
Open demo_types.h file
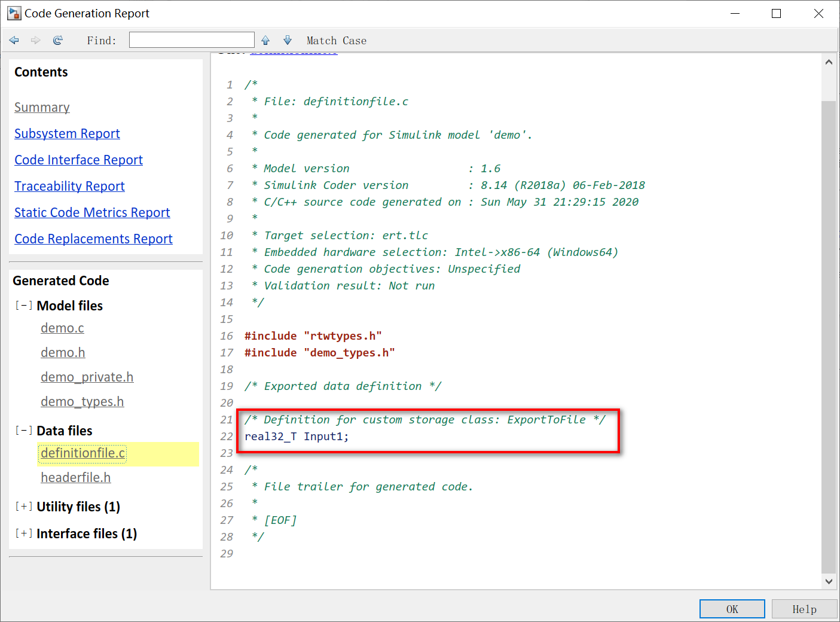(82, 402)
